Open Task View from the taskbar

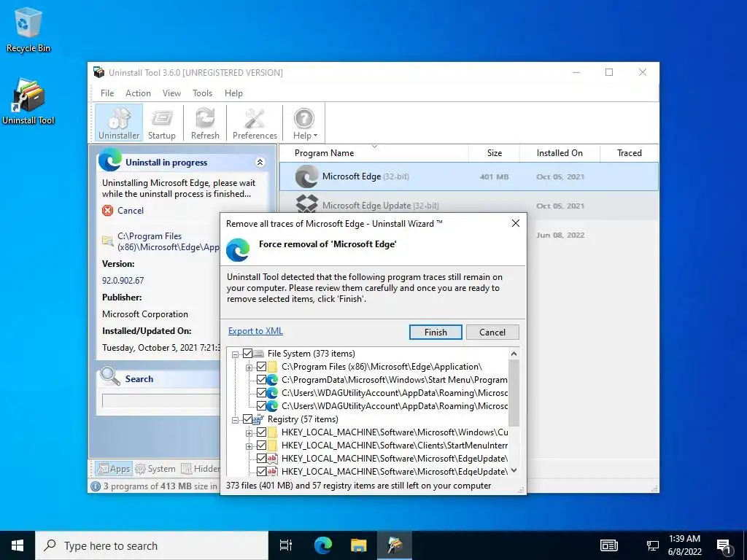[x=286, y=545]
